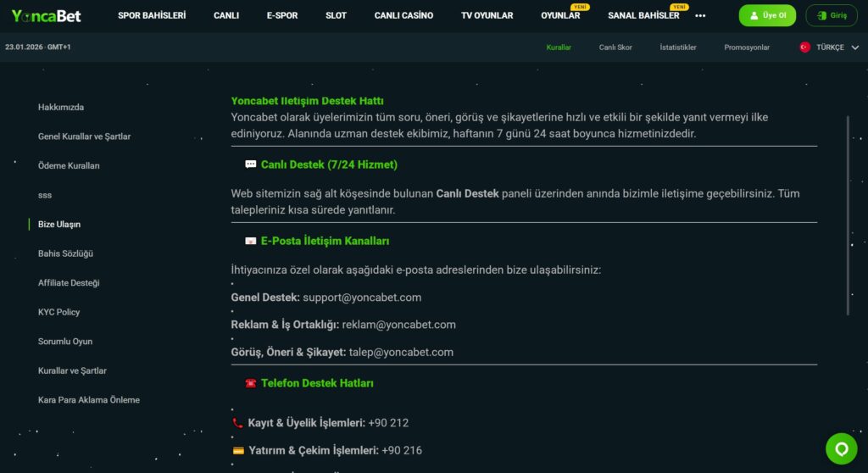This screenshot has width=868, height=473.
Task: Switch to the Canlı Skor tab
Action: (x=615, y=47)
